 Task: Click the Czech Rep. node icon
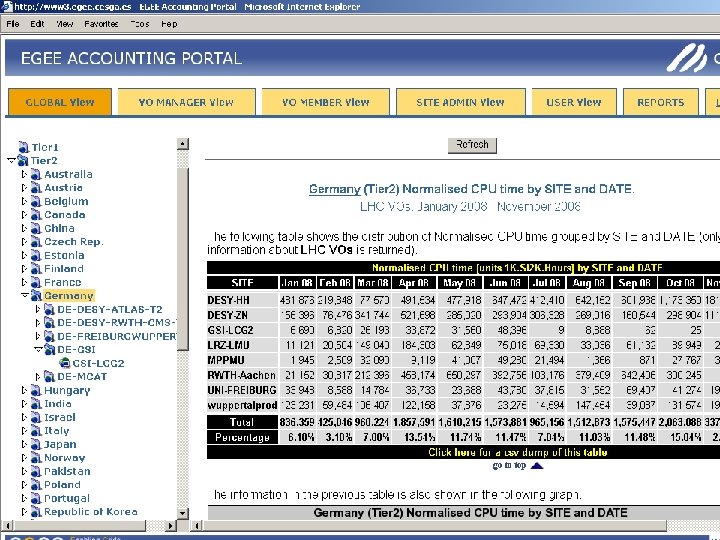click(36, 242)
